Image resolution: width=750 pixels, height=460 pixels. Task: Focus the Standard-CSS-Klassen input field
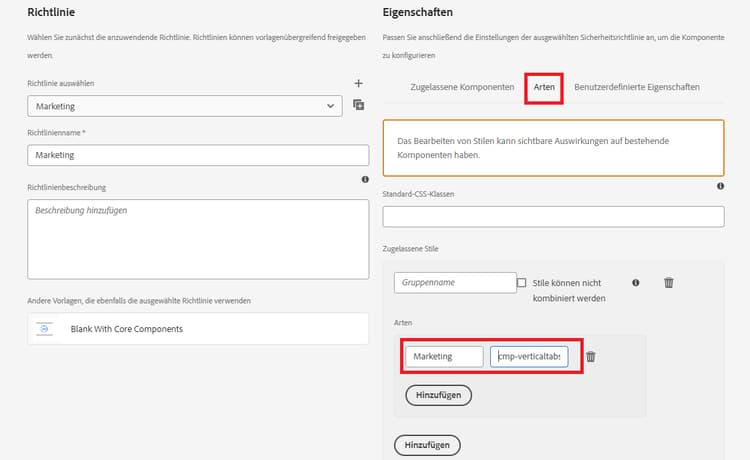coord(553,216)
